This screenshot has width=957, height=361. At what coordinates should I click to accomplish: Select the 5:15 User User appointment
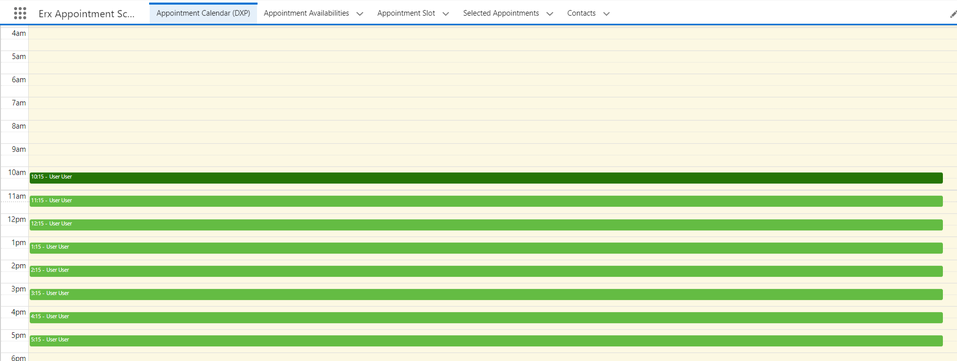(x=486, y=340)
